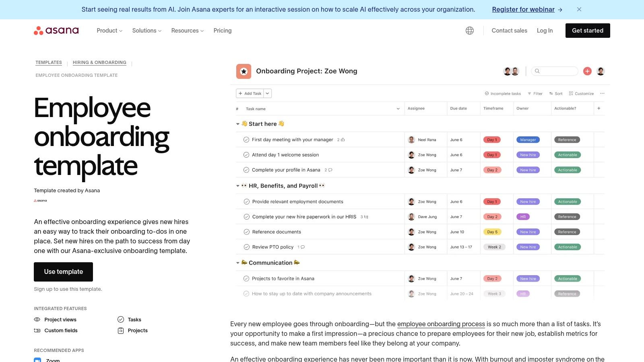Check off Projects to favorite in Asana
This screenshot has width=644, height=362.
(246, 278)
